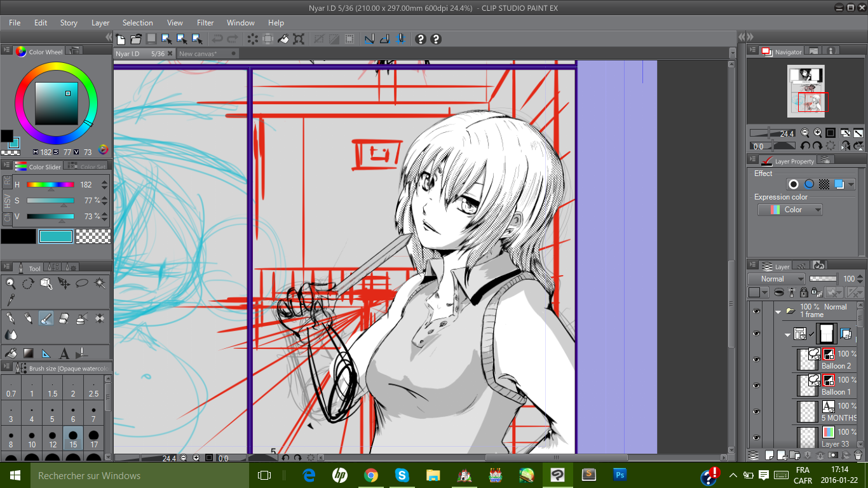
Task: Open the layer palette color dropdown
Action: 759,292
